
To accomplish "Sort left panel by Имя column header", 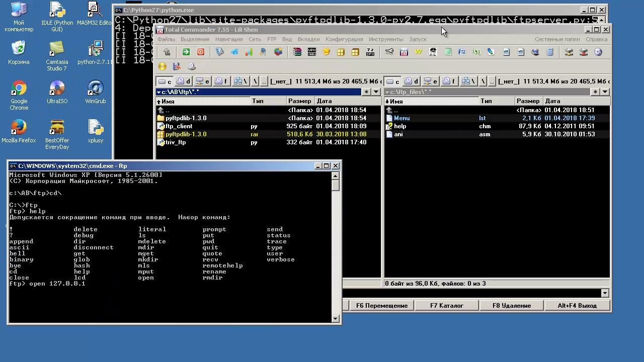I will [203, 101].
